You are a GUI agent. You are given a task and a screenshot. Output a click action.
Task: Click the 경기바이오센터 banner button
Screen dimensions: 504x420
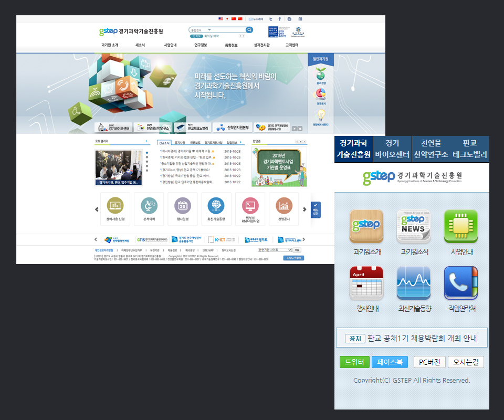113,128
